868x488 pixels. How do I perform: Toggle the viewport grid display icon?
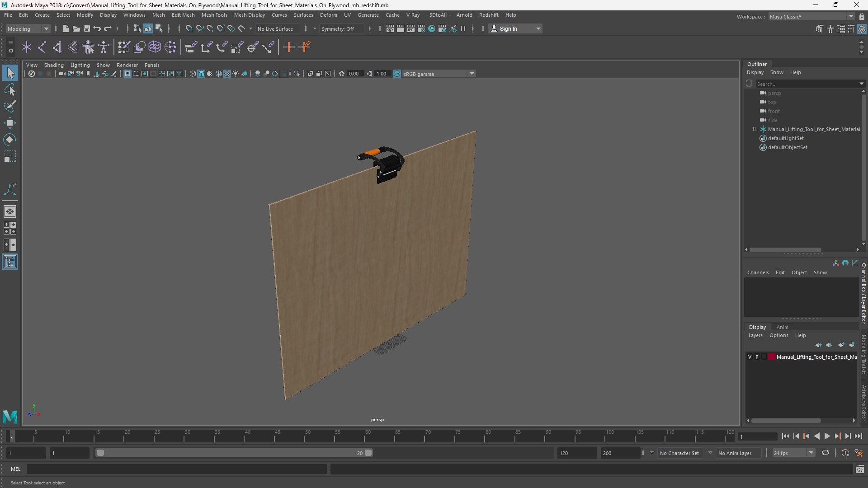click(127, 74)
